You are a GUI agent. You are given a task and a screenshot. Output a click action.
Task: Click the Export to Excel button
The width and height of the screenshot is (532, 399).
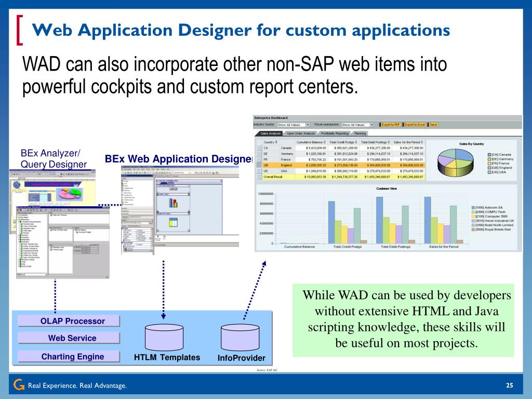click(415, 125)
